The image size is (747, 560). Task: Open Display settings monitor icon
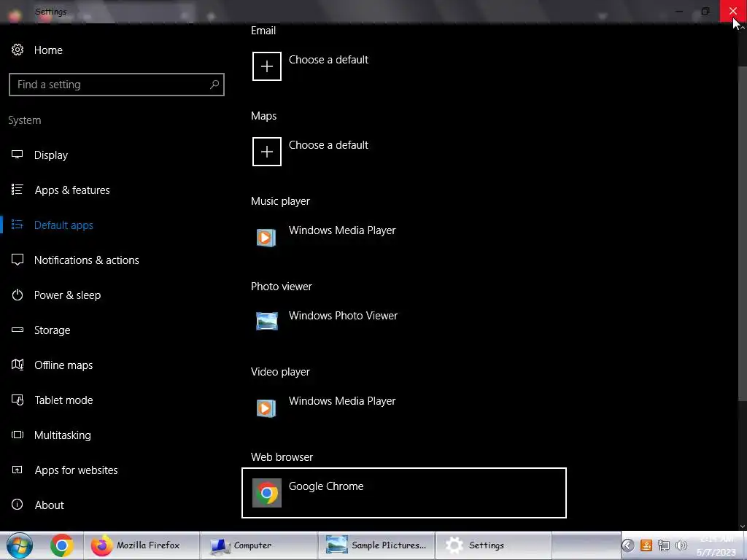pyautogui.click(x=18, y=155)
